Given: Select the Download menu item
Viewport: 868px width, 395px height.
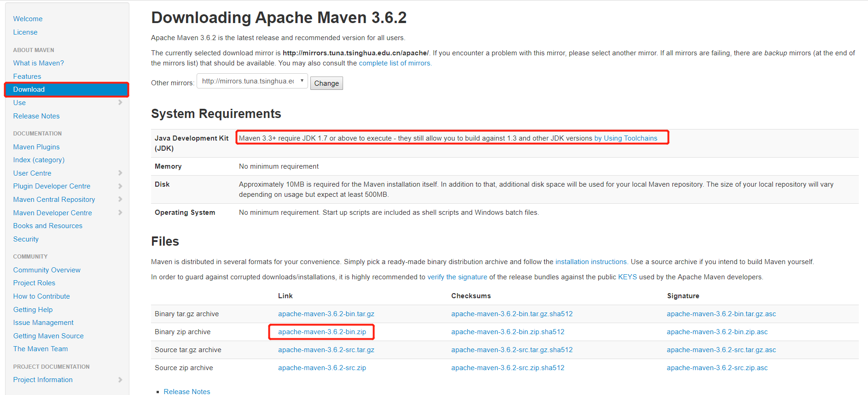Looking at the screenshot, I should [66, 89].
